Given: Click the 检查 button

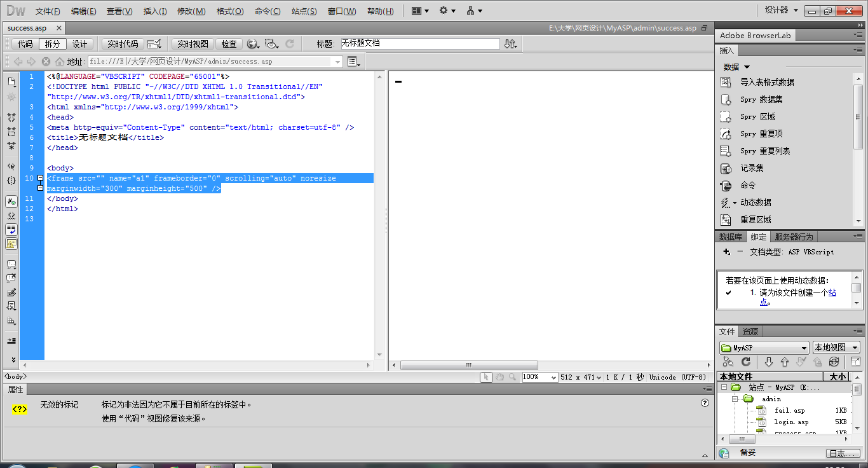Looking at the screenshot, I should [229, 44].
